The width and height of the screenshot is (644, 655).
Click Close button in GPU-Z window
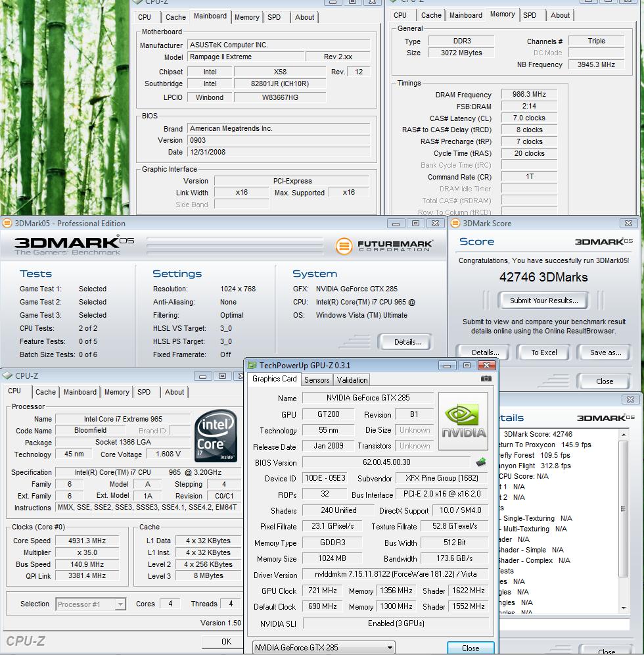(x=471, y=648)
